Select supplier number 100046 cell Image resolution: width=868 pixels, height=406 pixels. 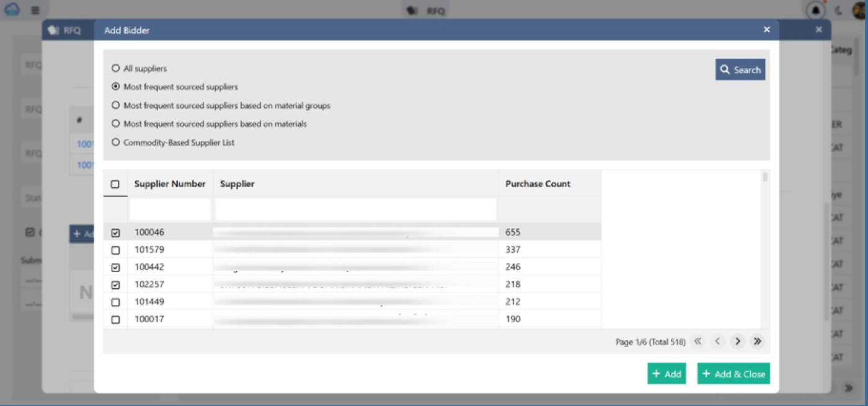click(x=149, y=232)
